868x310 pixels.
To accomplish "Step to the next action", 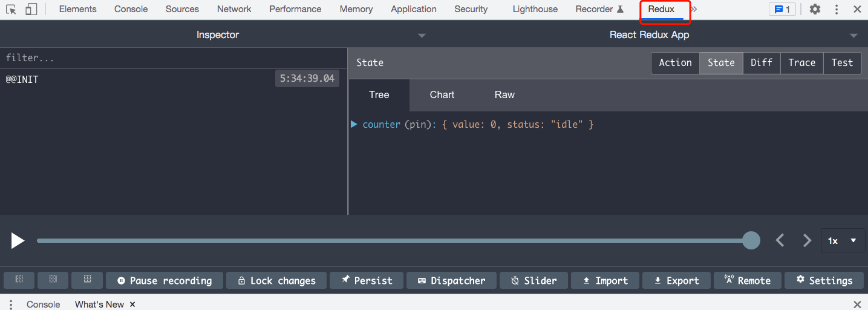I will click(x=807, y=240).
